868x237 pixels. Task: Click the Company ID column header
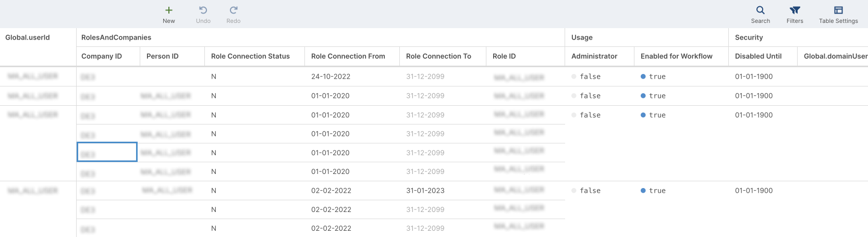(102, 56)
